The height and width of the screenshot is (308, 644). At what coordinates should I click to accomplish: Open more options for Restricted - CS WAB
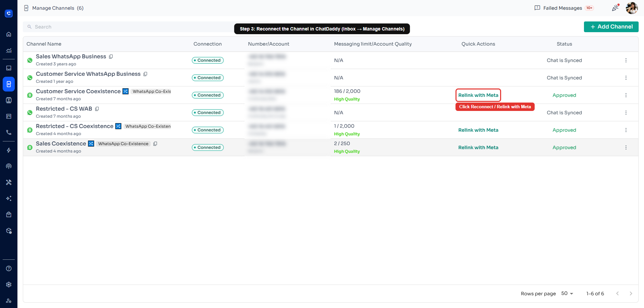click(626, 113)
